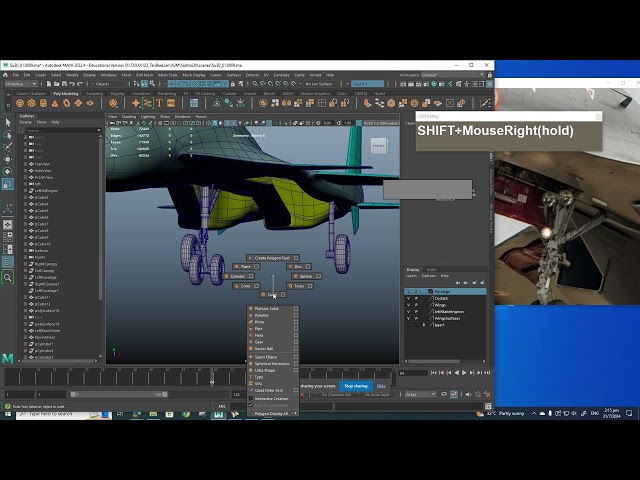Open the No Anim Layer dropdown
This screenshot has width=640, height=480.
coord(376,395)
